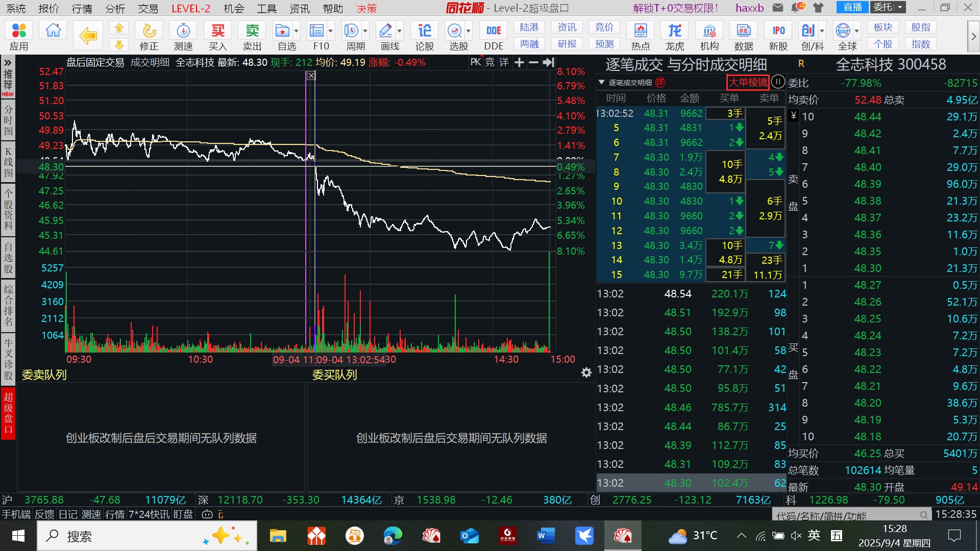Toggle the 大单棱镜 big order prism
This screenshot has width=980, height=551.
[748, 82]
